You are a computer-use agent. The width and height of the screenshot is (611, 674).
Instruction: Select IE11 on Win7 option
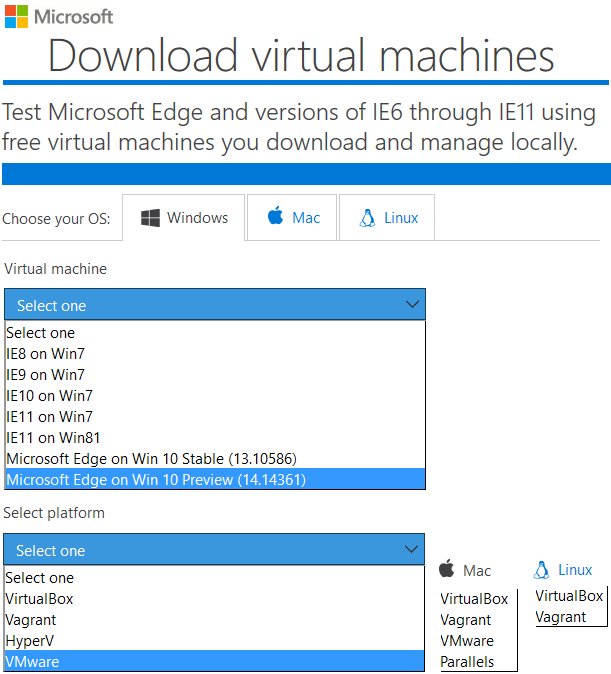pyautogui.click(x=215, y=417)
